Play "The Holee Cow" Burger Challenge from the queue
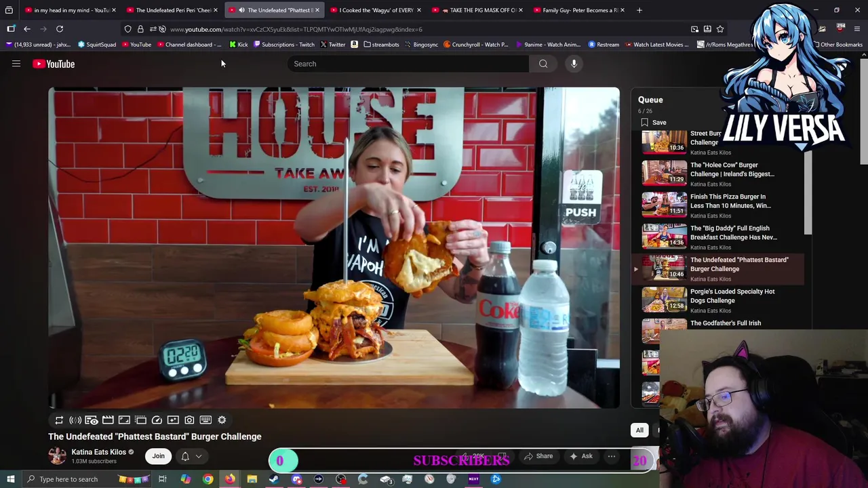This screenshot has height=488, width=868. pyautogui.click(x=719, y=174)
